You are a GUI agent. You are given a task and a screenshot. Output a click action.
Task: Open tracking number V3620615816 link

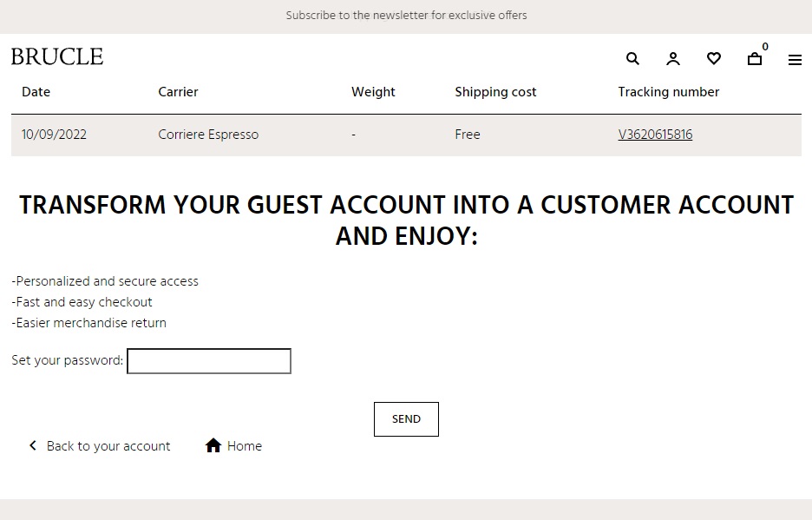pyautogui.click(x=655, y=135)
